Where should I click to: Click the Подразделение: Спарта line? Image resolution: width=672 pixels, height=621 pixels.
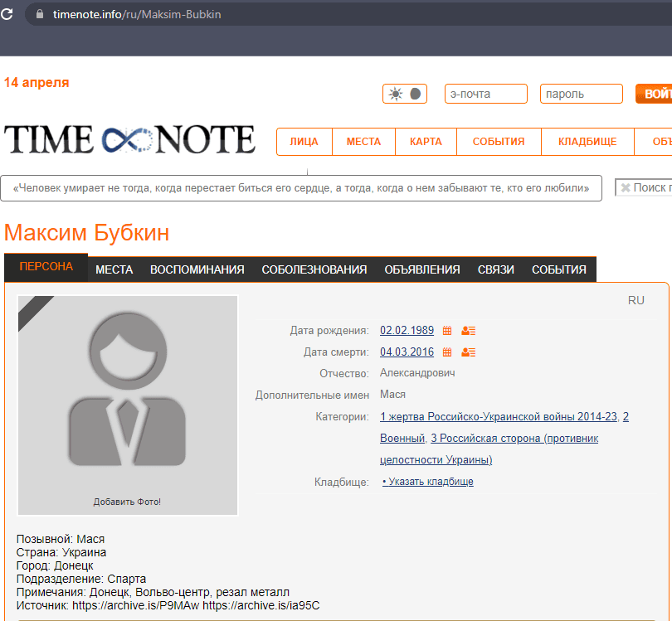[x=81, y=579]
